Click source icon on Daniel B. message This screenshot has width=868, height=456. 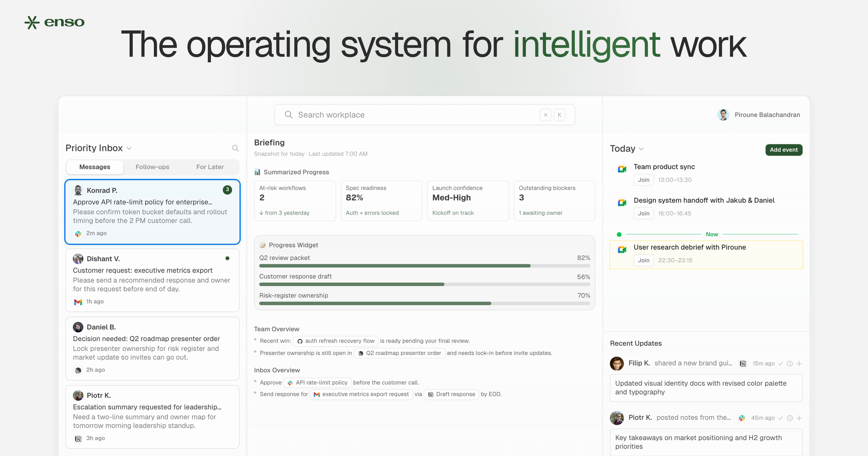pos(78,370)
